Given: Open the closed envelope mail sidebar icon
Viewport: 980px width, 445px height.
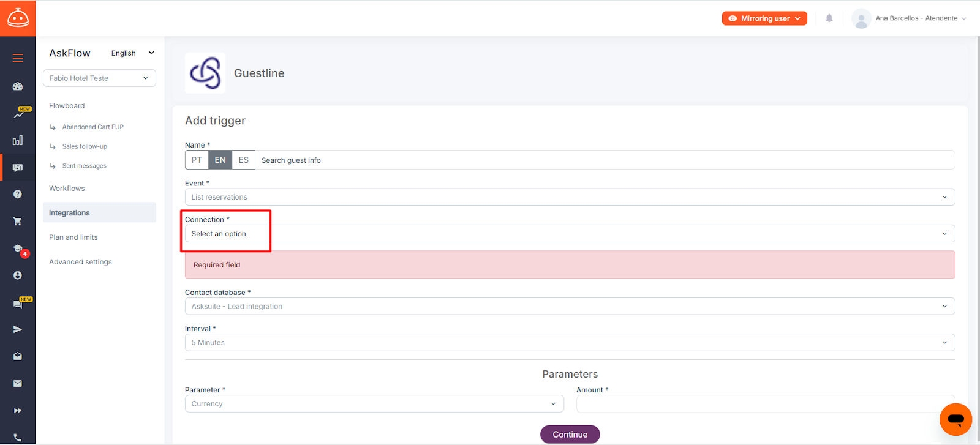Looking at the screenshot, I should 18,383.
